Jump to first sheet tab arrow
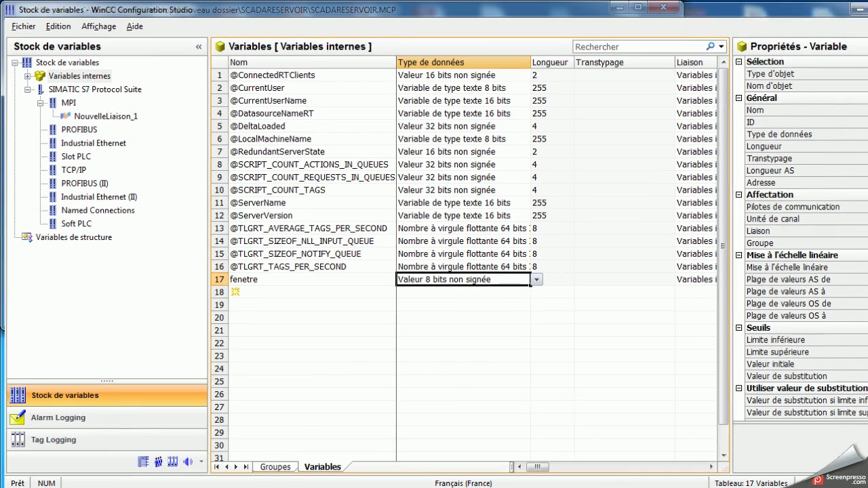This screenshot has width=868, height=488. pos(217,467)
